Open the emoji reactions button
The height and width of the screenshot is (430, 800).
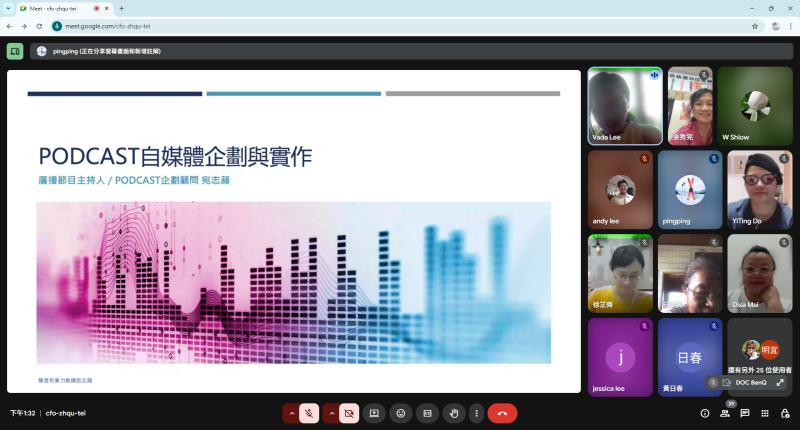[401, 413]
